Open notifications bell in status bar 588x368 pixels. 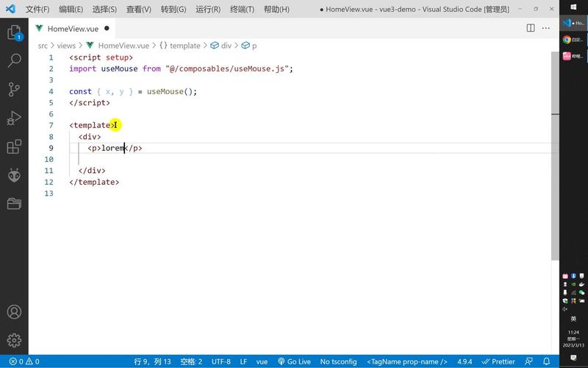pyautogui.click(x=547, y=361)
